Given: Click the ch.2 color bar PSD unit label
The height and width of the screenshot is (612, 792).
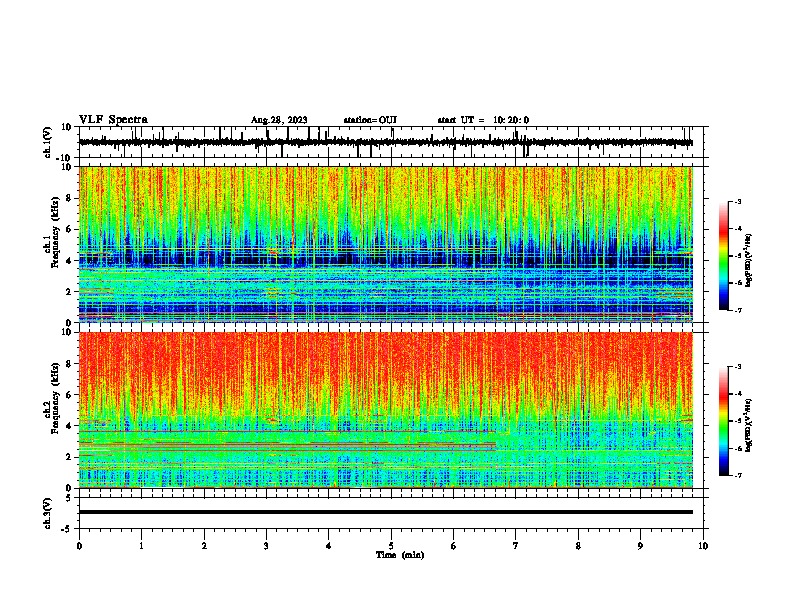Looking at the screenshot, I should point(750,425).
